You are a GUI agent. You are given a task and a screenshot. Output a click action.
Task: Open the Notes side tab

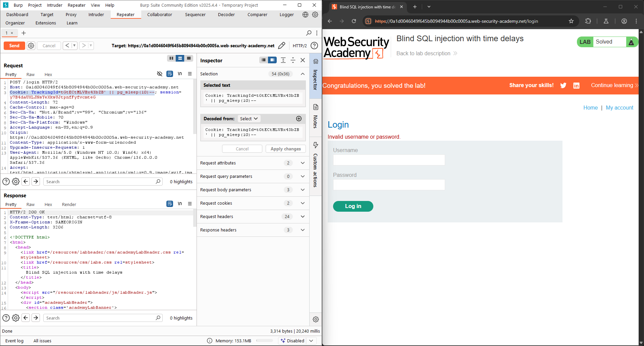315,117
